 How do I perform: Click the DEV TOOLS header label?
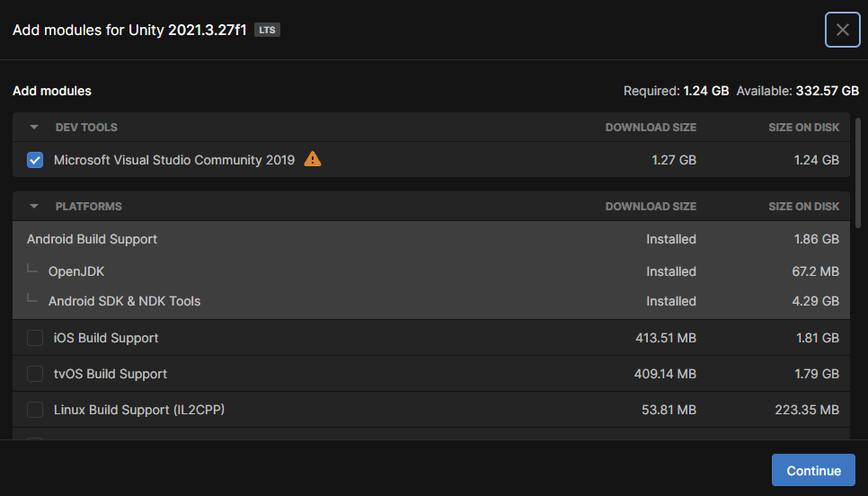click(86, 128)
